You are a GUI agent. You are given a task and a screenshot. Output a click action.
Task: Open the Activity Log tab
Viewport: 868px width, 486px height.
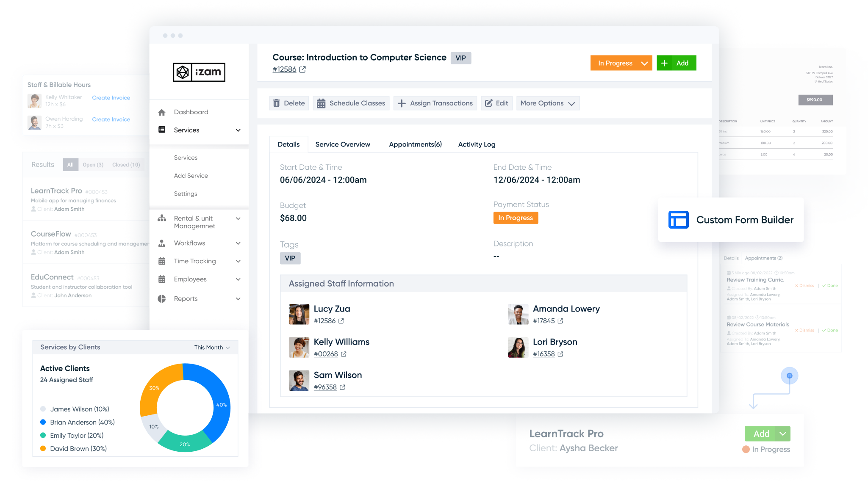click(476, 144)
